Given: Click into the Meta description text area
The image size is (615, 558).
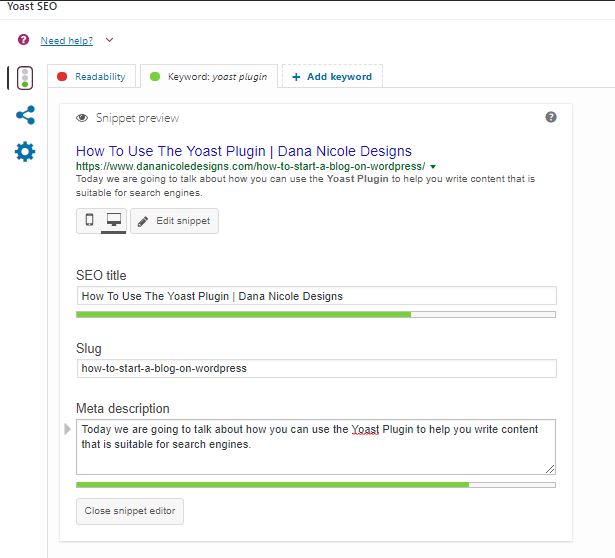Looking at the screenshot, I should point(316,447).
